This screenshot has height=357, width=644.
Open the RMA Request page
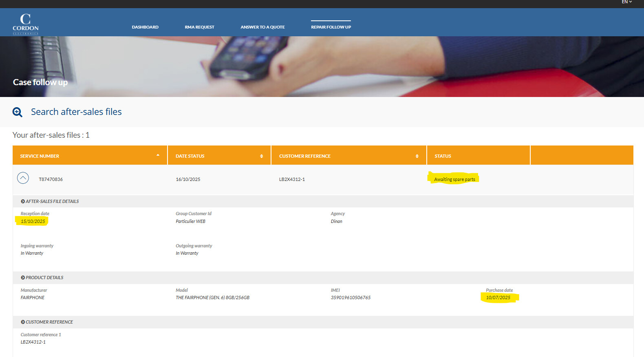click(199, 27)
